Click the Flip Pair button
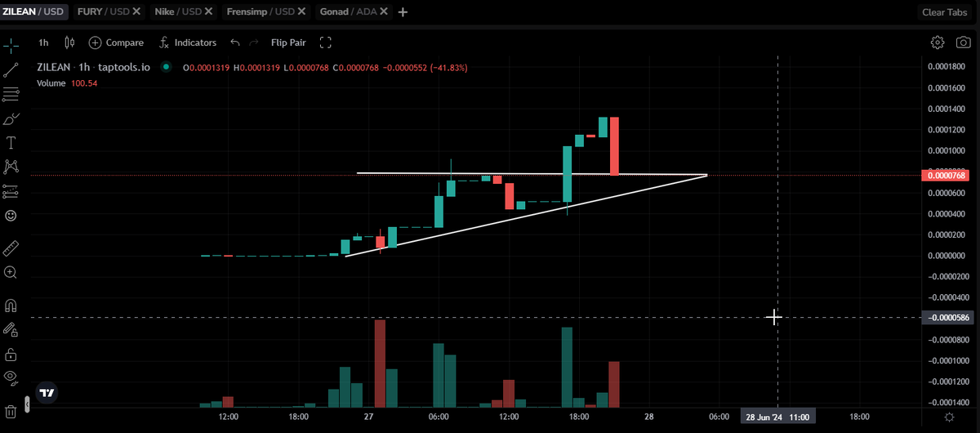This screenshot has height=433, width=980. point(288,42)
